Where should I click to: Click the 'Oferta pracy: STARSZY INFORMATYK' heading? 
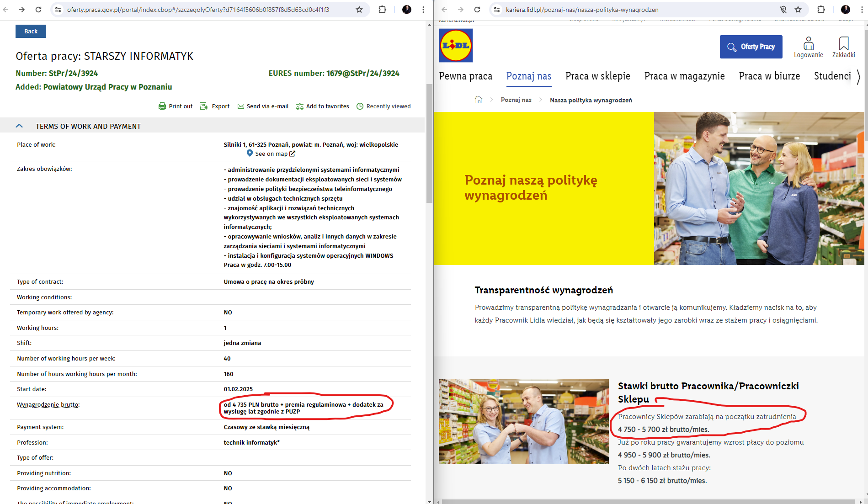(105, 56)
